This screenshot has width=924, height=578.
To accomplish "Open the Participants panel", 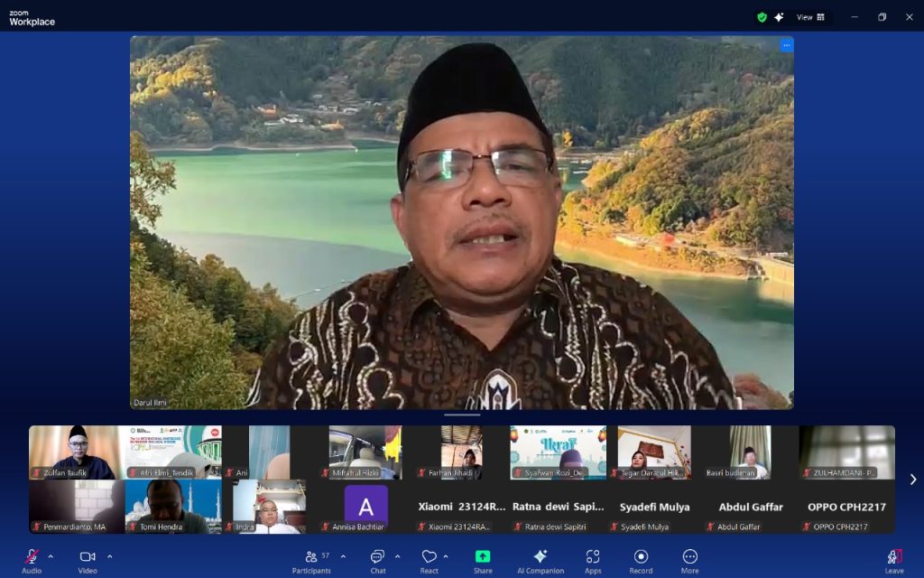I will point(311,557).
